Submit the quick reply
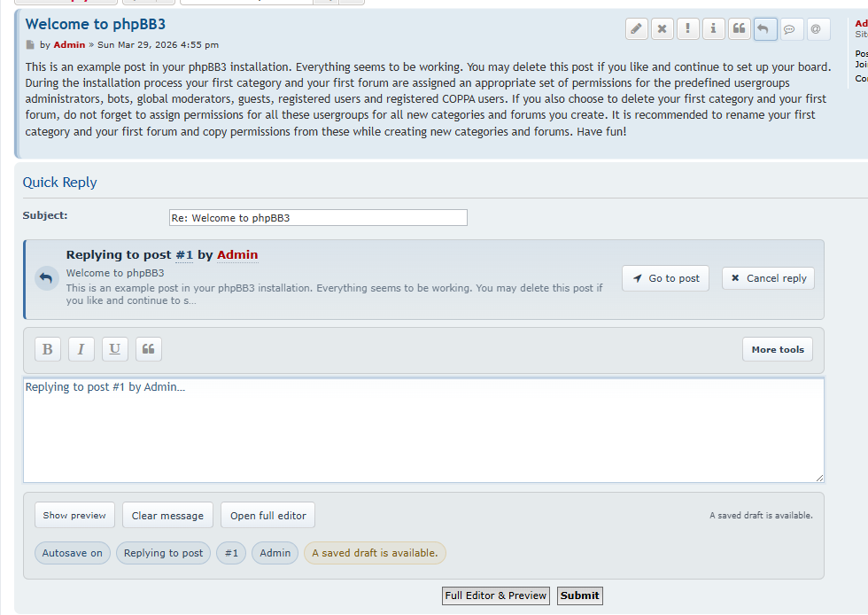Image resolution: width=868 pixels, height=615 pixels. pos(579,596)
